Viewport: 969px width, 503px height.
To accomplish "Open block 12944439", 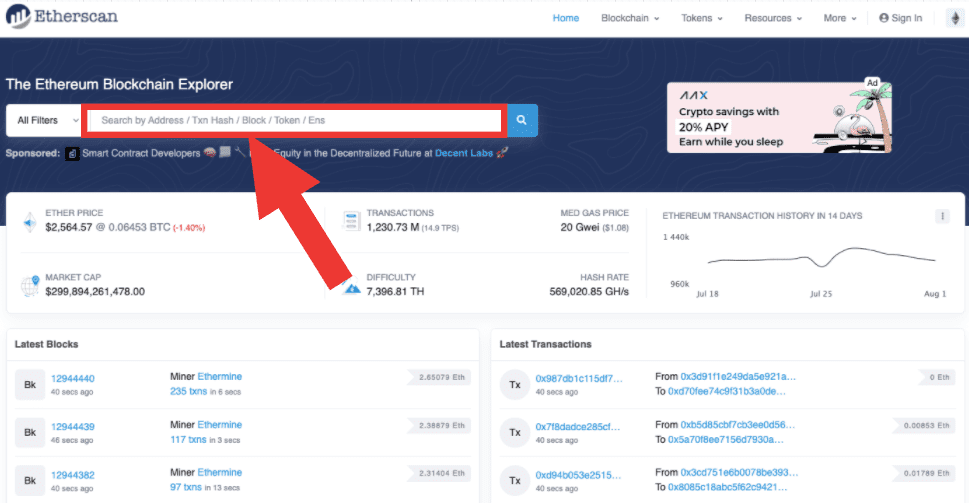I will [72, 427].
